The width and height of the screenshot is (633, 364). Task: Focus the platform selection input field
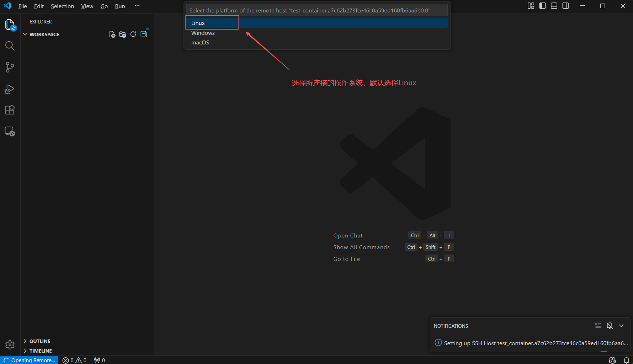pyautogui.click(x=317, y=10)
